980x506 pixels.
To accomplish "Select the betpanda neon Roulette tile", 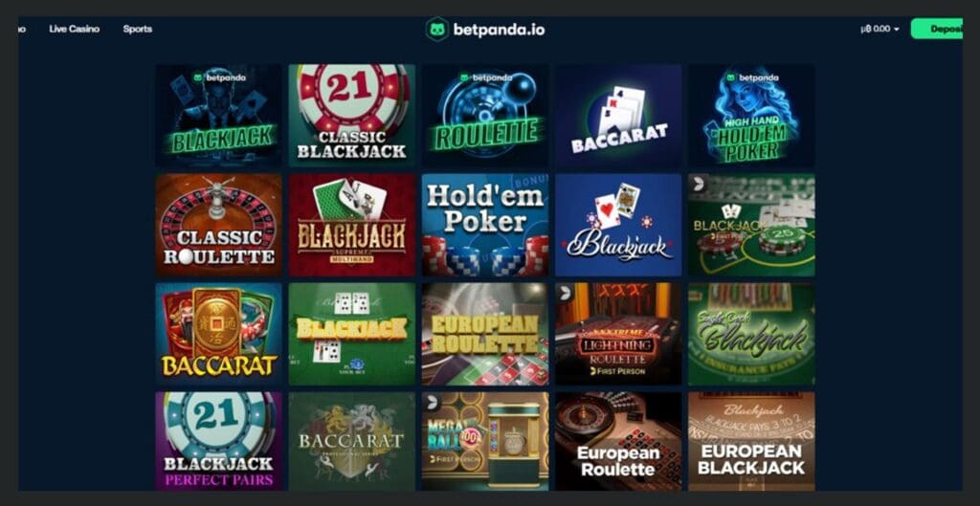I will [x=485, y=116].
